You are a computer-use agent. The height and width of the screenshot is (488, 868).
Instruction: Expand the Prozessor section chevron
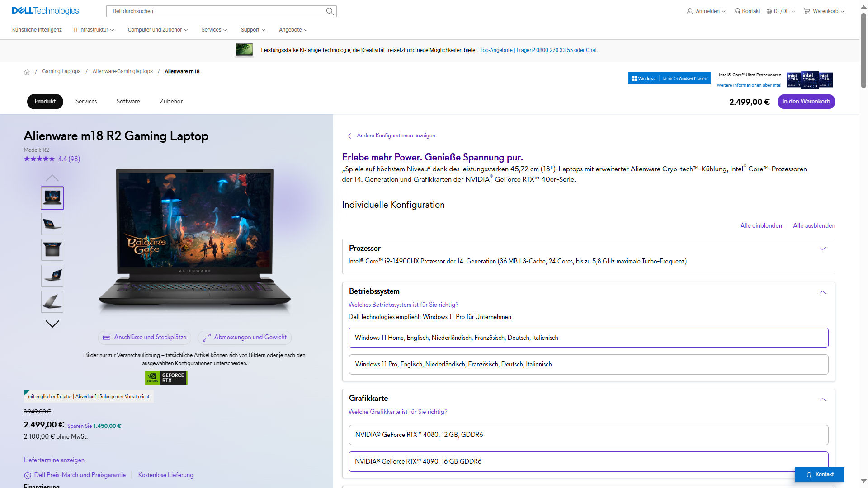(822, 249)
